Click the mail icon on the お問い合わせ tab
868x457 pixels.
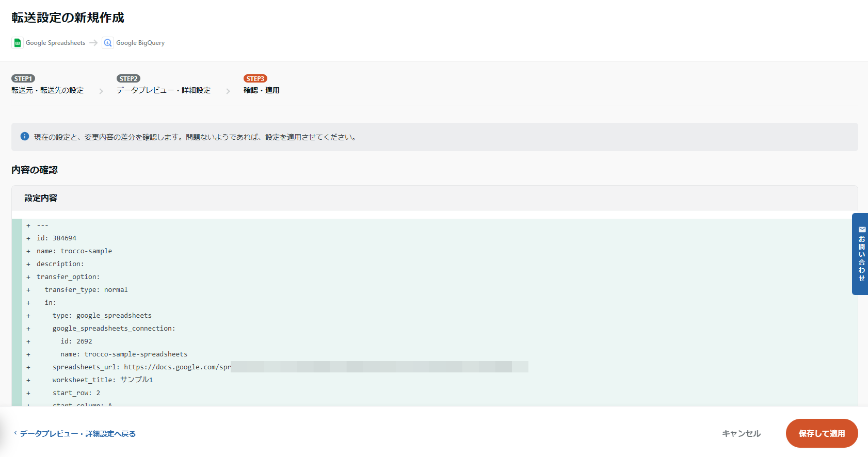coord(862,230)
